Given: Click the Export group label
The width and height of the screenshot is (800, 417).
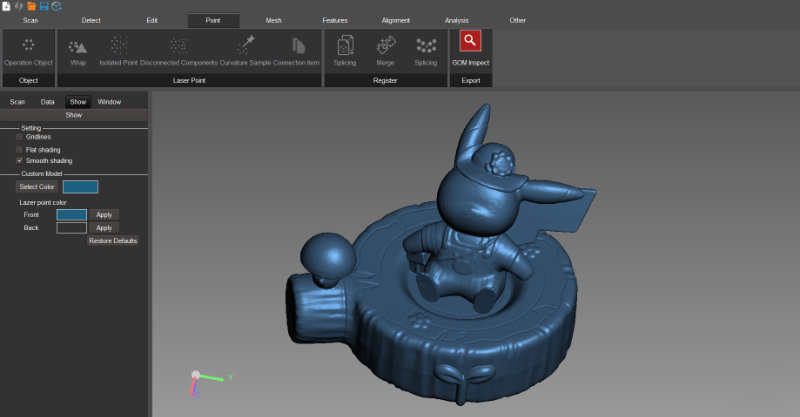Looking at the screenshot, I should pyautogui.click(x=470, y=81).
